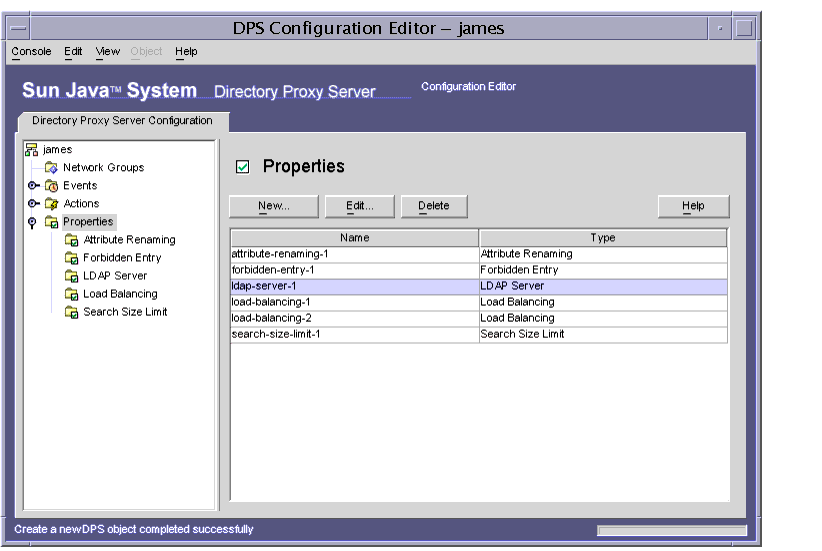Click the Network Groups folder icon
The height and width of the screenshot is (551, 822).
click(x=51, y=168)
